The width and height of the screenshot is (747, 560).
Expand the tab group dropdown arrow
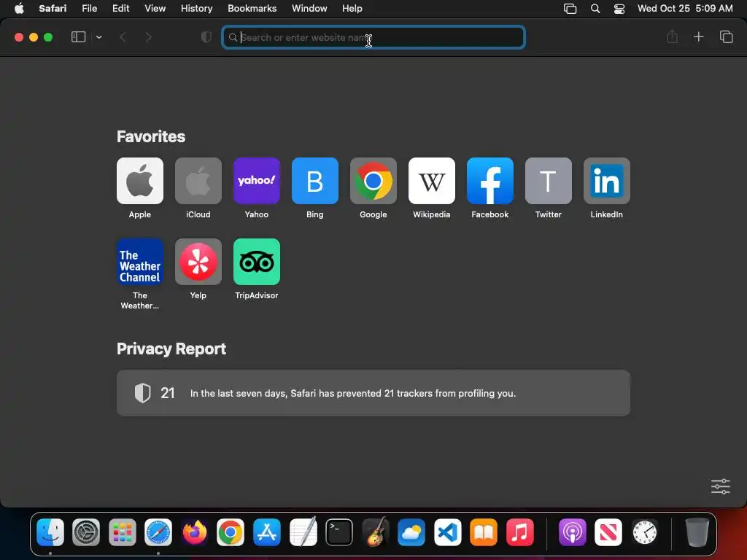(98, 37)
